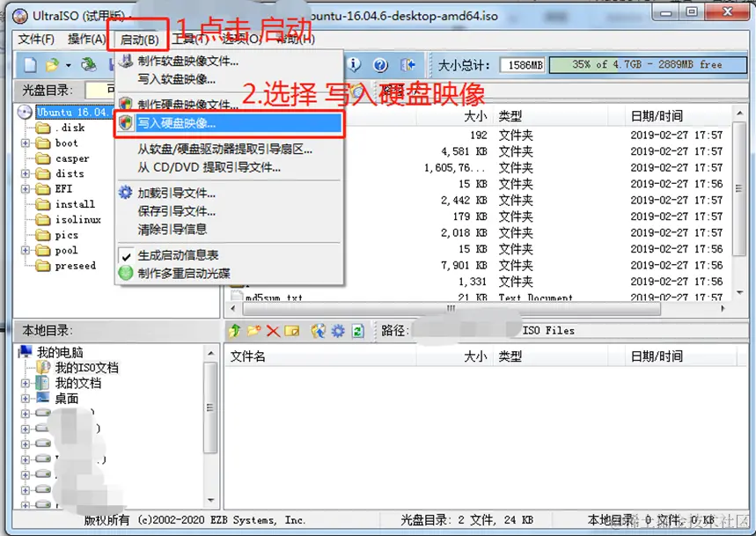Viewport: 756px width, 536px height.
Task: Click the upper file list horizontal scrollbar
Action: [x=451, y=309]
